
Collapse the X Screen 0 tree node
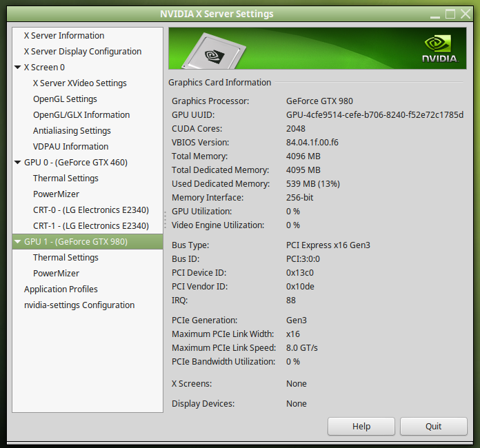point(18,67)
